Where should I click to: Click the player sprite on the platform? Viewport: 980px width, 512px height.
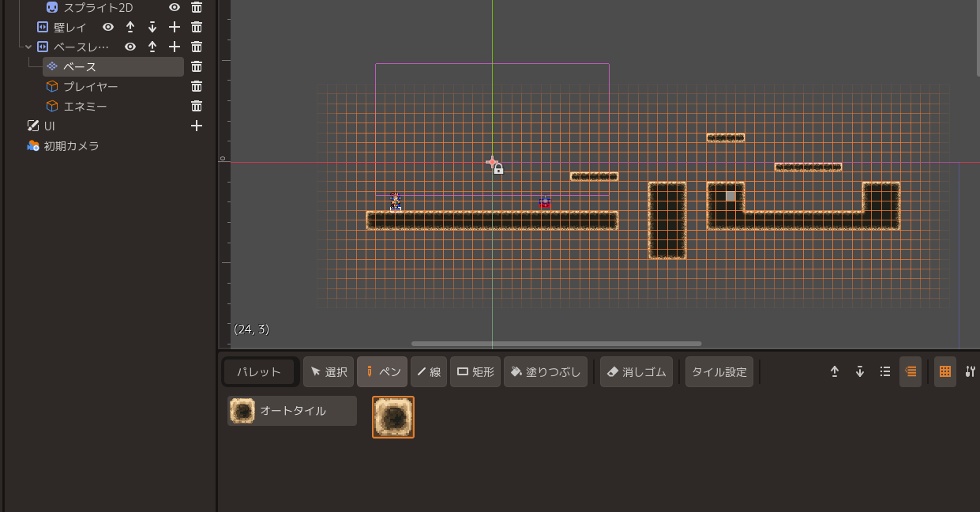(x=396, y=202)
